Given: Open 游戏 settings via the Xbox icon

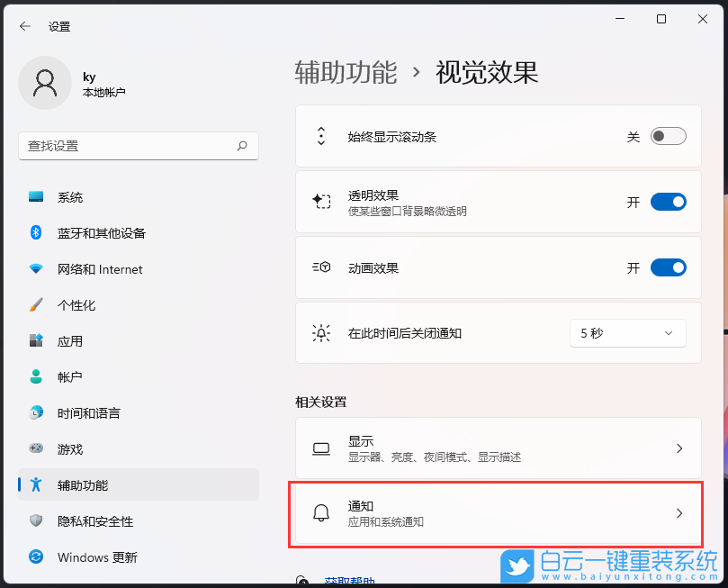Looking at the screenshot, I should pyautogui.click(x=36, y=449).
